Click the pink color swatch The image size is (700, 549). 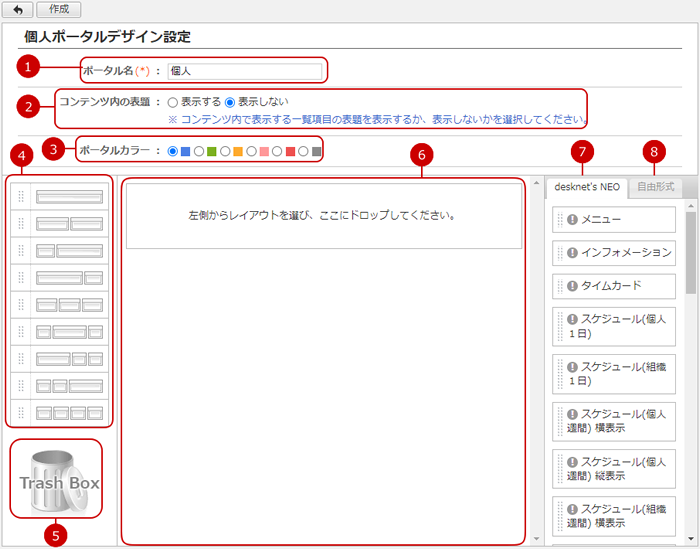264,152
